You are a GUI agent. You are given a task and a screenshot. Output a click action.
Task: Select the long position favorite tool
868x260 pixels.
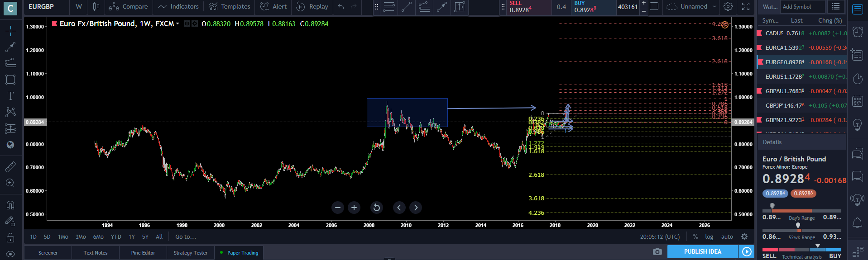pyautogui.click(x=460, y=6)
